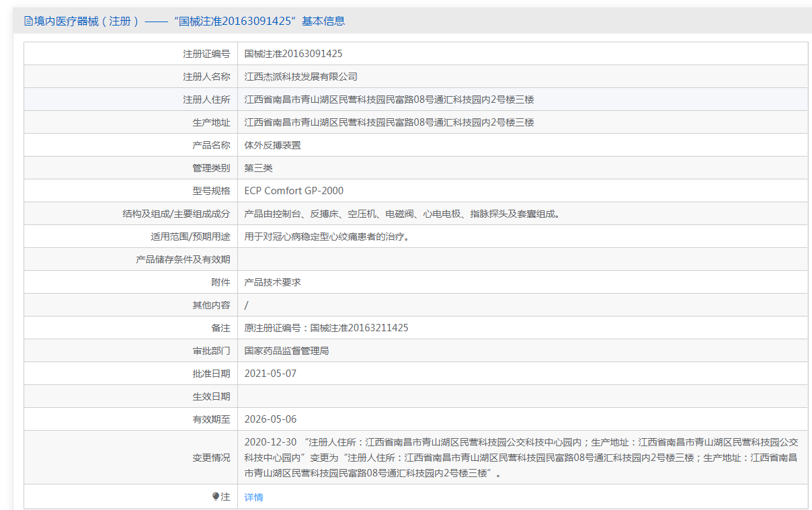Click the 变更情况 row label

tap(211, 458)
